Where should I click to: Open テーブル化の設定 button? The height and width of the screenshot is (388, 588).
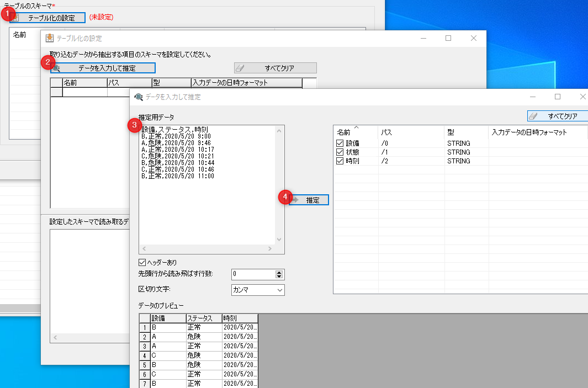coord(47,18)
